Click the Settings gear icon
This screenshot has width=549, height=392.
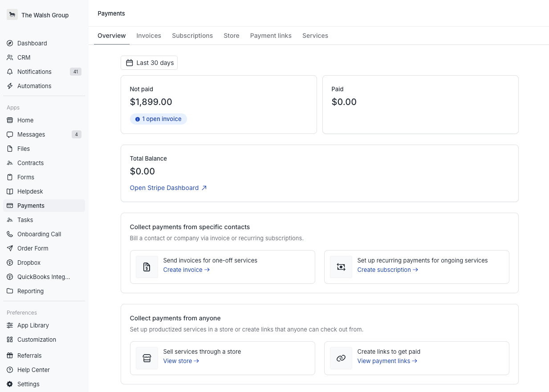coord(10,384)
